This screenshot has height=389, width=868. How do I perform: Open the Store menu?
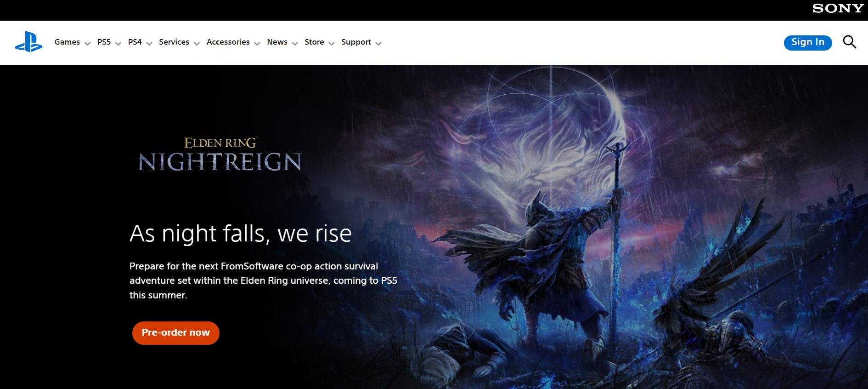[314, 42]
